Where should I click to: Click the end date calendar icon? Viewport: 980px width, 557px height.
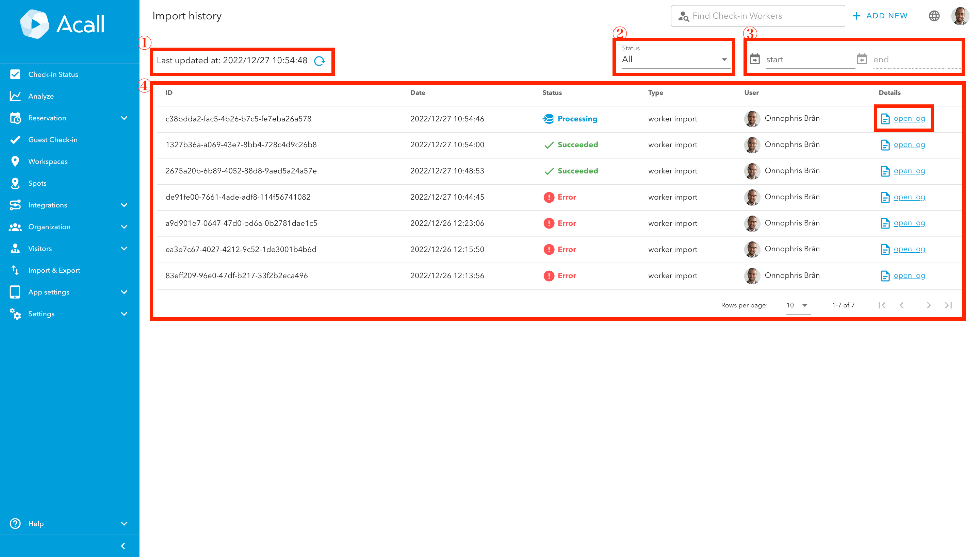point(862,59)
